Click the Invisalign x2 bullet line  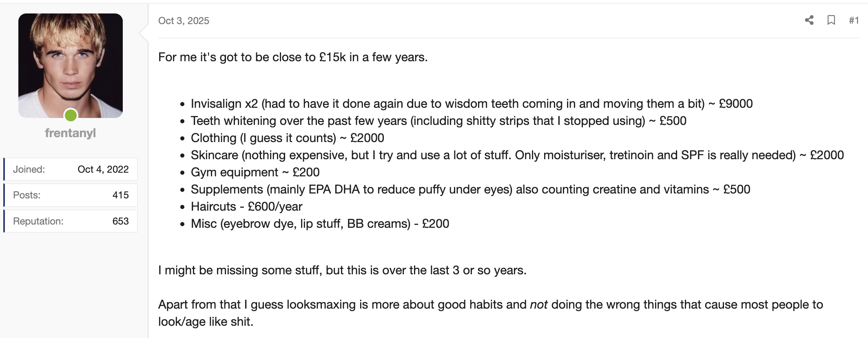click(471, 104)
